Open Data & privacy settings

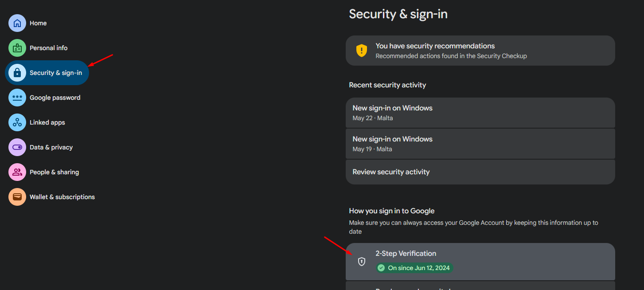[42, 147]
